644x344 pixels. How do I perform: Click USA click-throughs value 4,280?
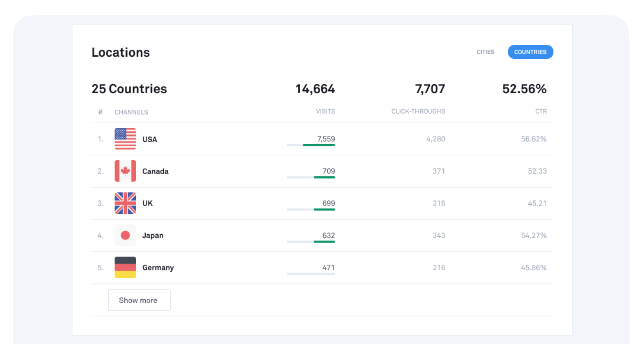click(x=435, y=139)
